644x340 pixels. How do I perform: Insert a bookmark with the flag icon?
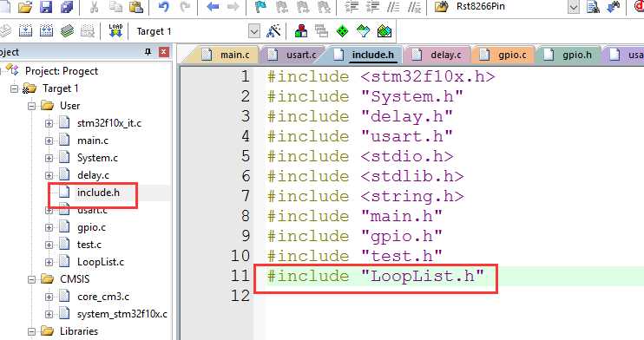click(x=260, y=7)
